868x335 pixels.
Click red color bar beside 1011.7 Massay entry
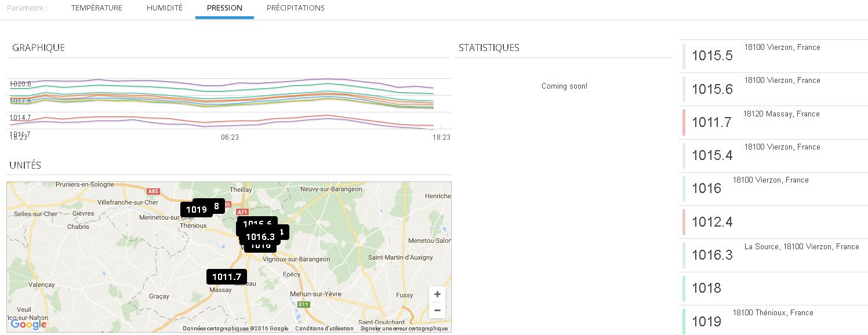point(684,122)
